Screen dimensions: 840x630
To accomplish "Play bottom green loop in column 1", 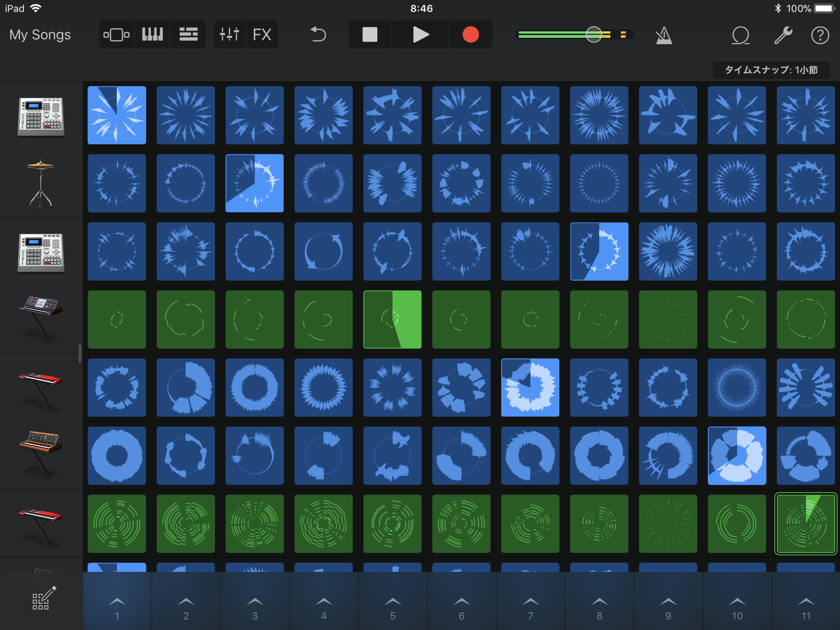I will [x=117, y=523].
